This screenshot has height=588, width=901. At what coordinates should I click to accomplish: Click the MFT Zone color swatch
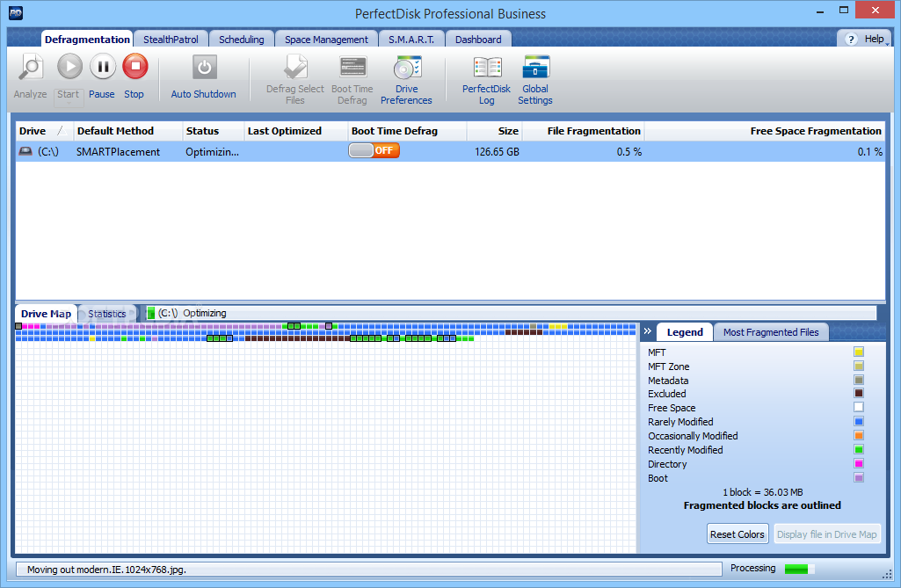point(859,366)
